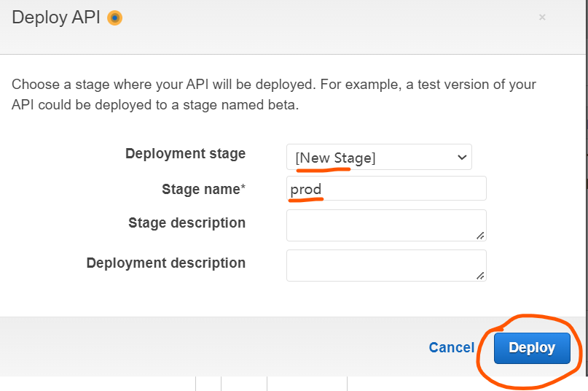Close the Deploy API dialog with the X
The width and height of the screenshot is (588, 391).
542,18
